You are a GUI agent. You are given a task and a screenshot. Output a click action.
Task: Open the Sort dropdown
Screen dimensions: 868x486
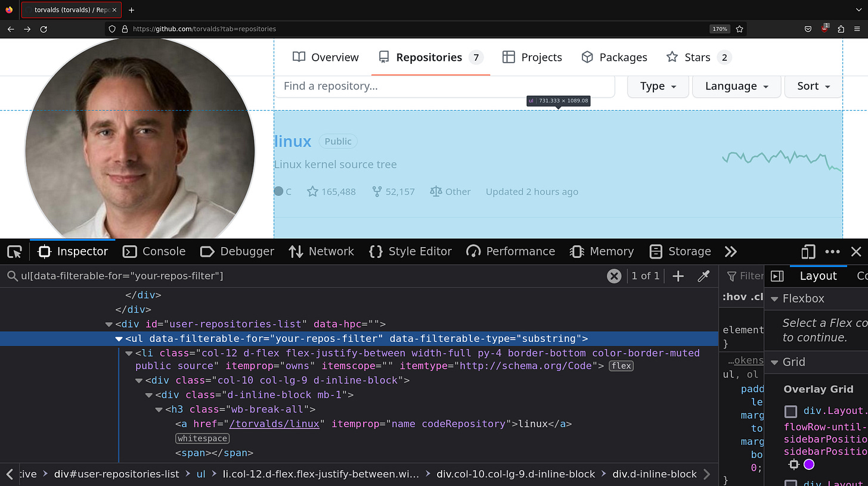[813, 86]
